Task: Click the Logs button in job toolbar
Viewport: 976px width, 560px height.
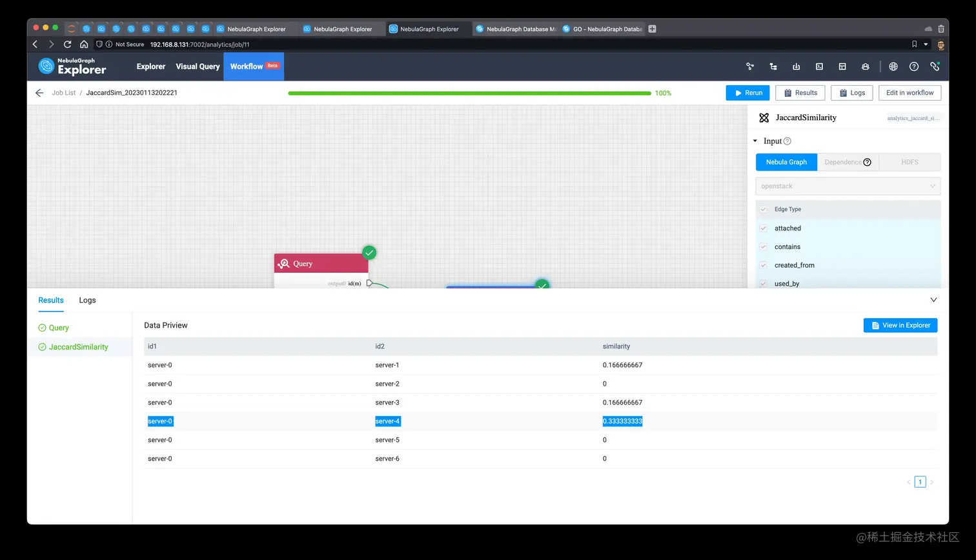Action: 852,93
